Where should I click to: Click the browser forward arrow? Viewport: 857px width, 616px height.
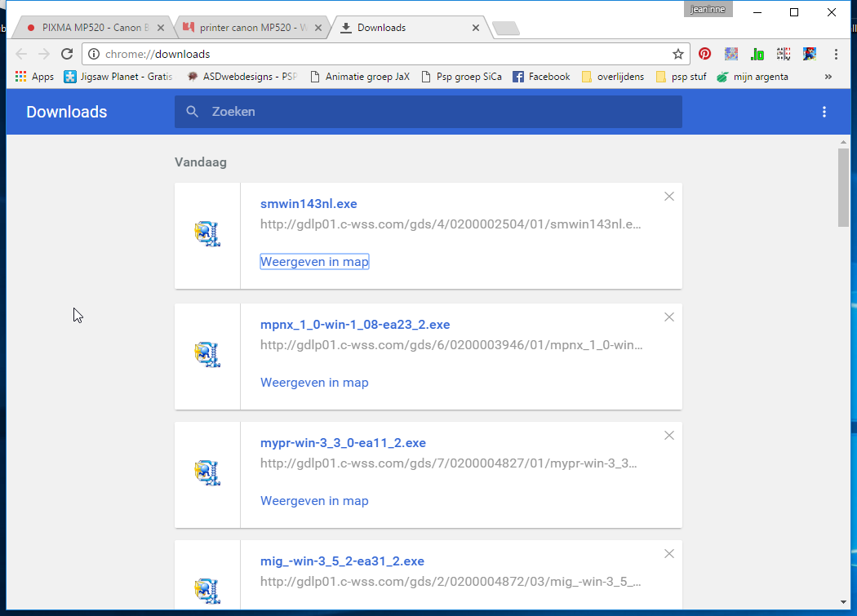(44, 54)
